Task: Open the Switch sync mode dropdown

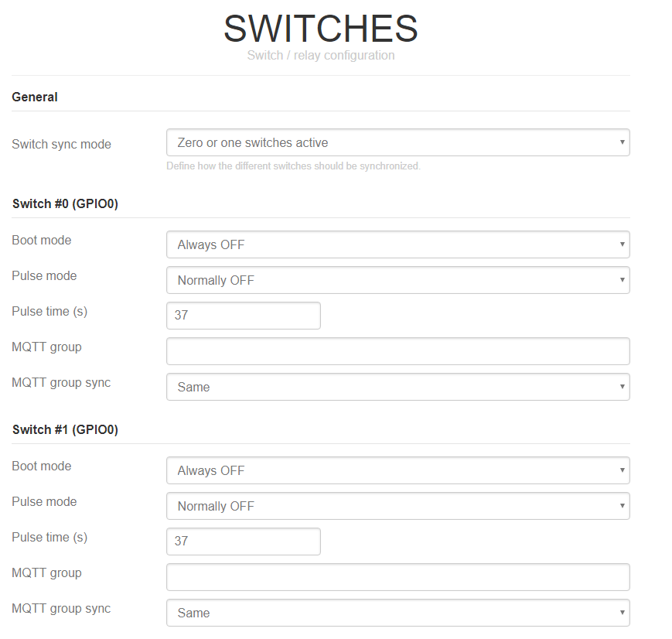Action: tap(397, 142)
